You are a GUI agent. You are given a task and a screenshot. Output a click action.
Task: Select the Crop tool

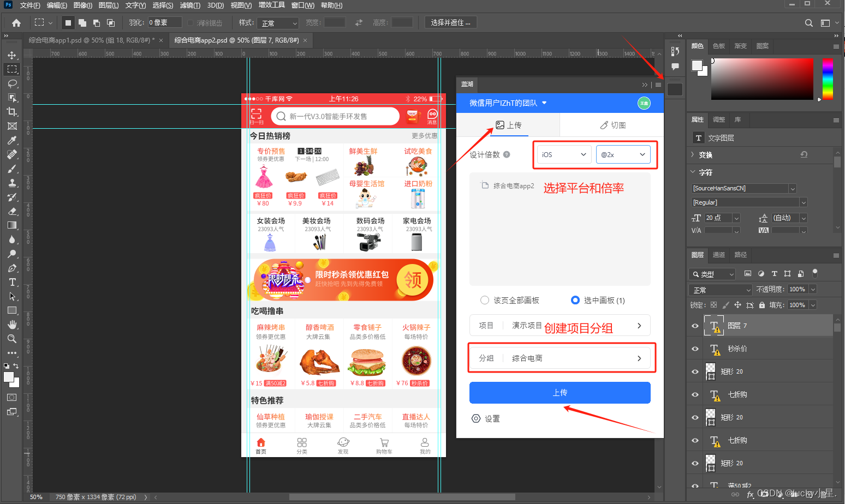click(12, 112)
